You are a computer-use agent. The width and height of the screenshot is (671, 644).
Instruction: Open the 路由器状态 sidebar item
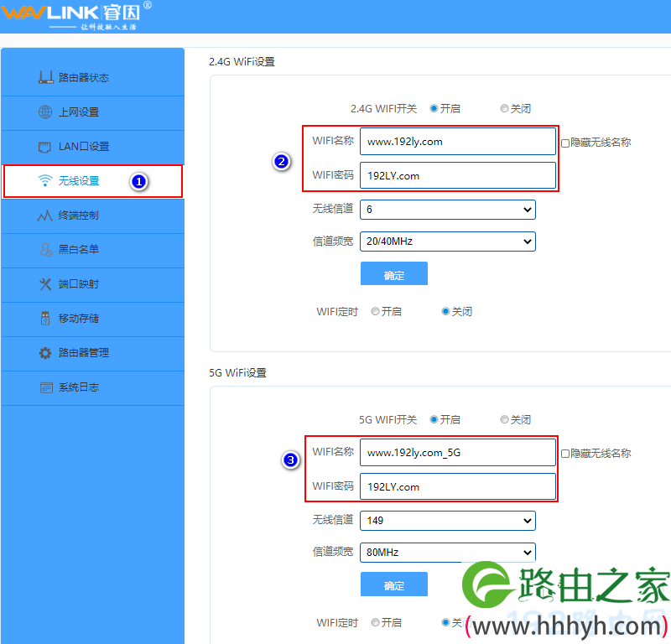[x=92, y=78]
